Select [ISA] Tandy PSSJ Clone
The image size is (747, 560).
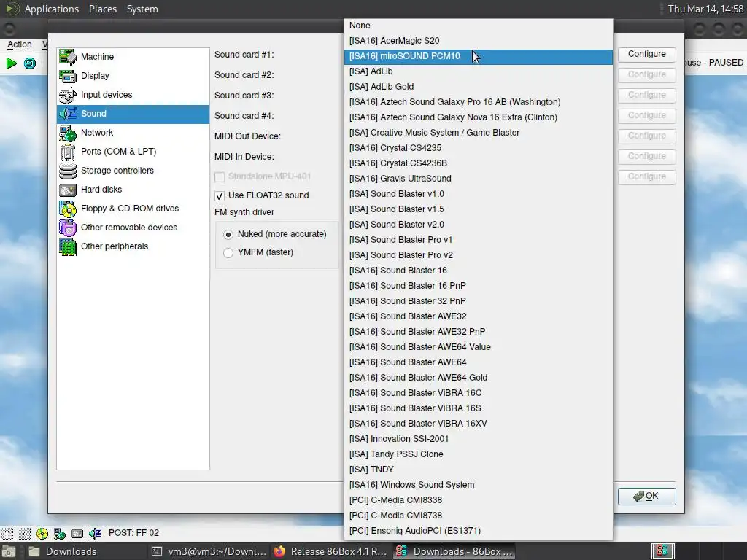pyautogui.click(x=479, y=454)
